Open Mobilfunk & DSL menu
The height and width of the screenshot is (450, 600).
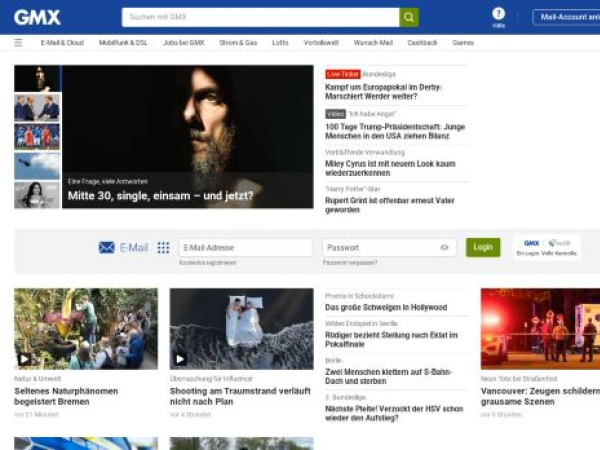(x=123, y=42)
